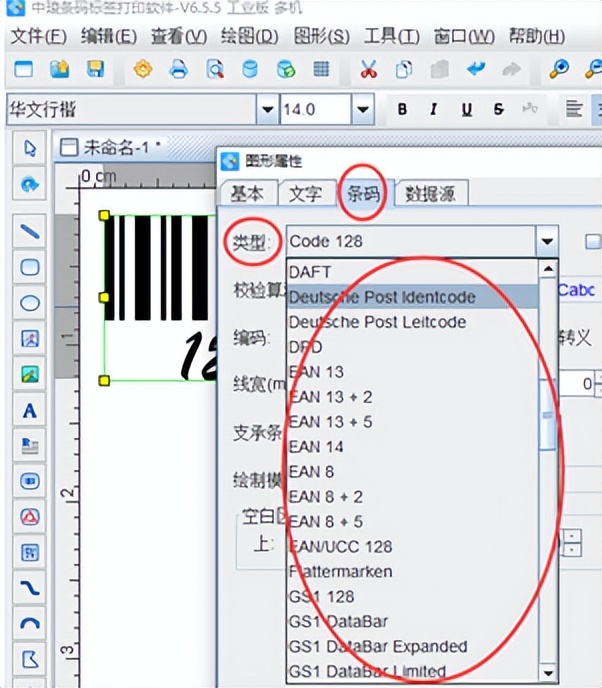
Task: Click the Zoom in magnifier icon
Action: [559, 69]
